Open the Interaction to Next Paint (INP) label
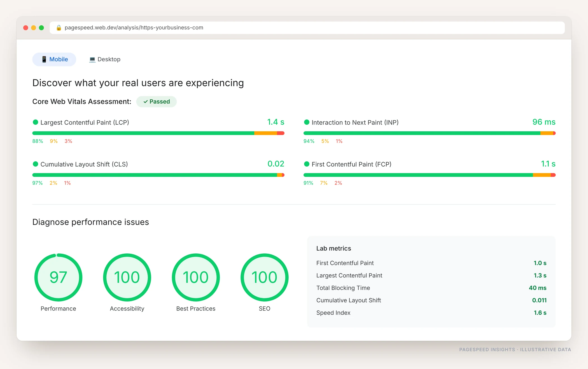The width and height of the screenshot is (588, 369). point(355,123)
